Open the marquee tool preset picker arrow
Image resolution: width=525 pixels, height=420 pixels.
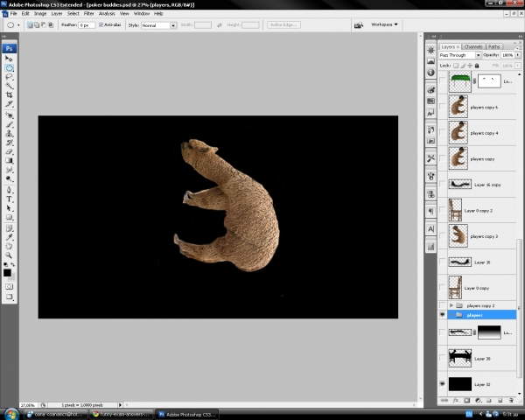tap(18, 25)
